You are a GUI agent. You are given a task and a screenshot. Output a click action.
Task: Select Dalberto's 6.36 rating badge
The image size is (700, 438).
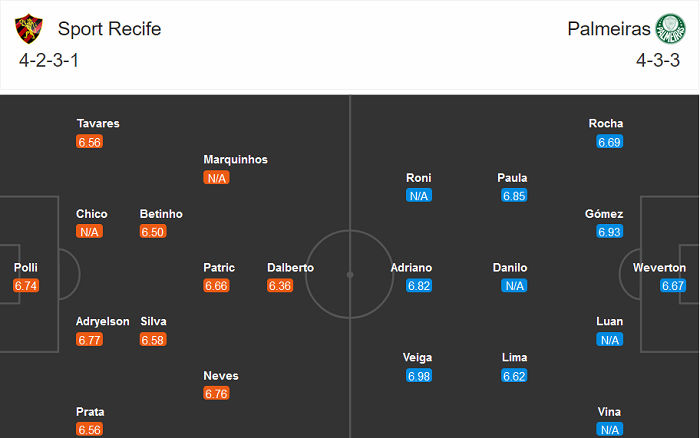pyautogui.click(x=280, y=286)
